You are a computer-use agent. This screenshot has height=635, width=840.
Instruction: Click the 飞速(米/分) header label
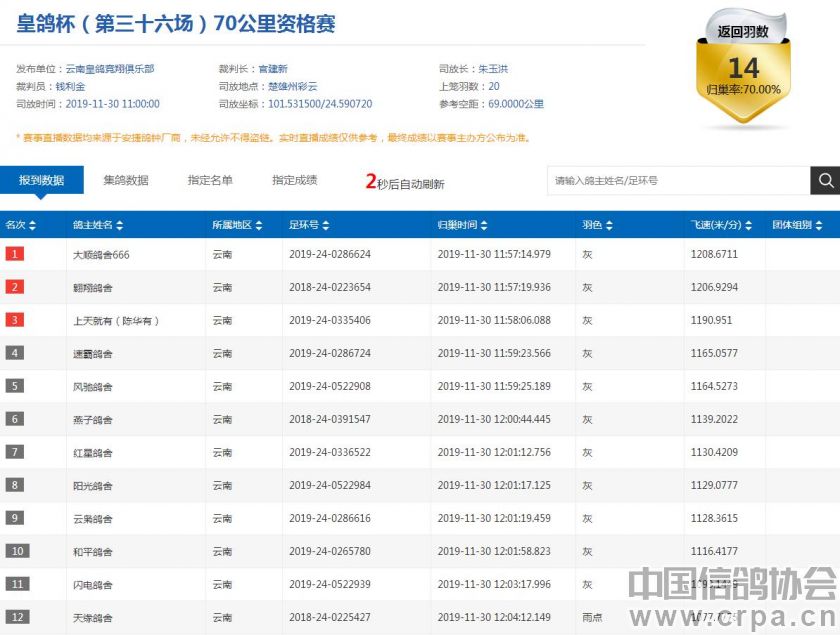[x=716, y=225]
